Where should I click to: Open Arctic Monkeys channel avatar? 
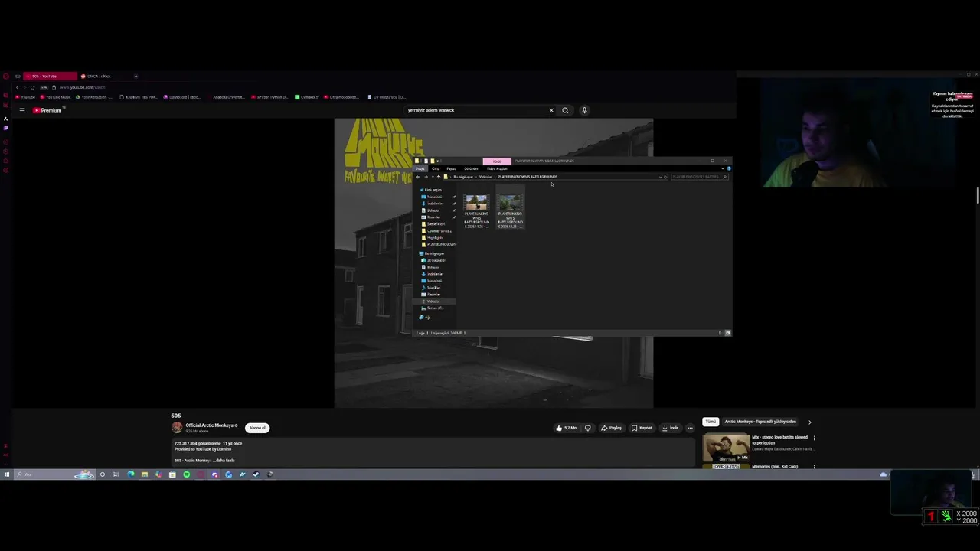coord(177,428)
